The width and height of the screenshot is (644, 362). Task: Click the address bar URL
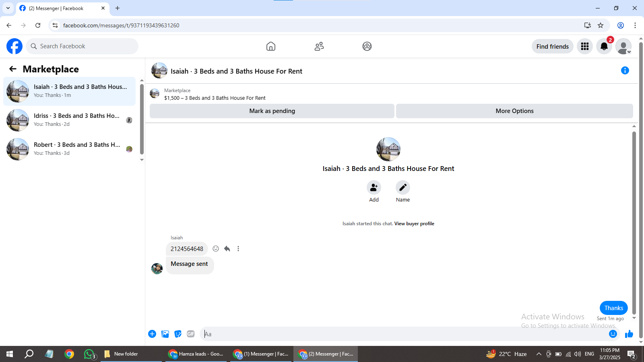121,25
